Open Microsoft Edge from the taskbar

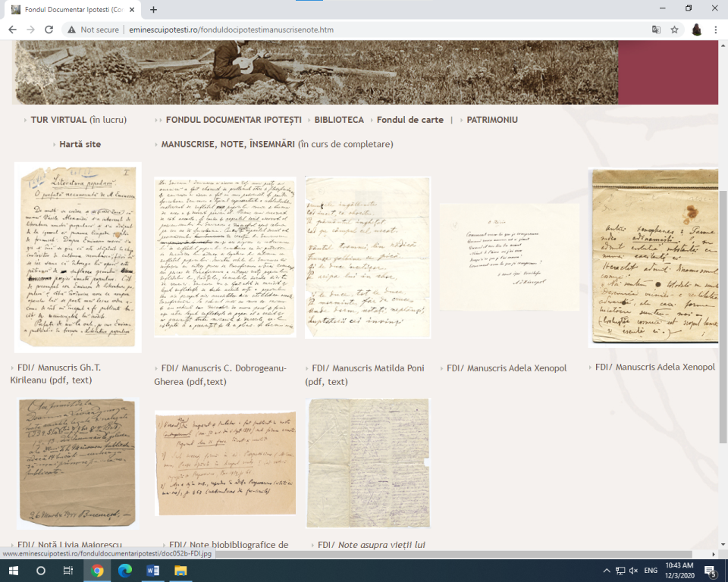(124, 570)
